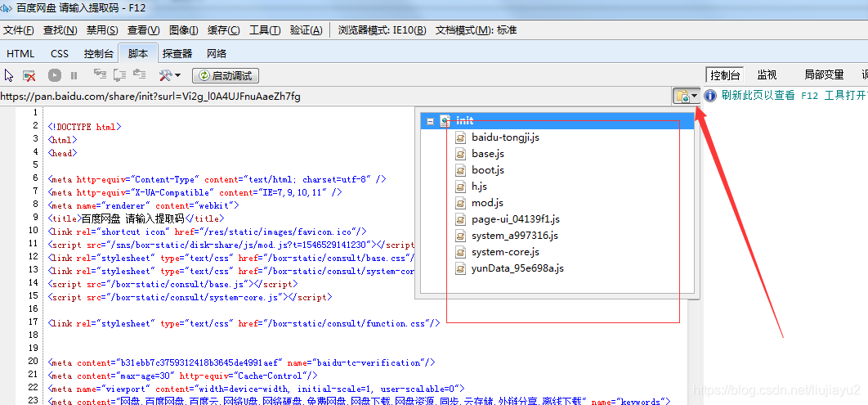Viewport: 868px width, 405px height.
Task: Select the right-pane 监视 tab
Action: pyautogui.click(x=767, y=74)
